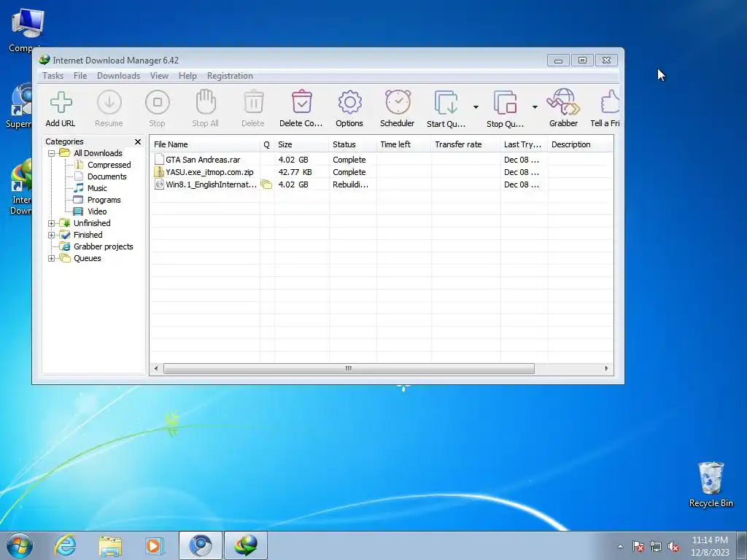This screenshot has width=747, height=560.
Task: Sort by Transfer rate column header
Action: click(x=466, y=144)
